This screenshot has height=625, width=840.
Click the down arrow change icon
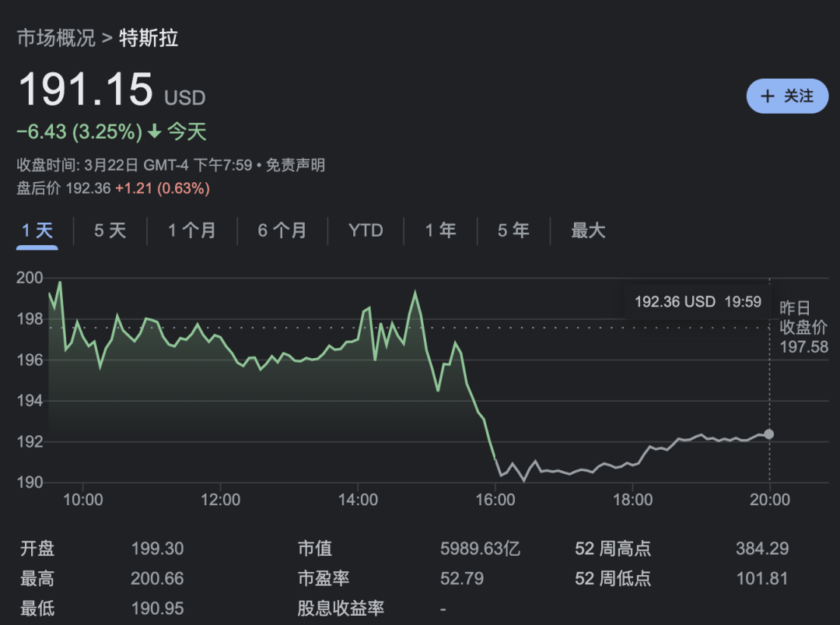(155, 132)
